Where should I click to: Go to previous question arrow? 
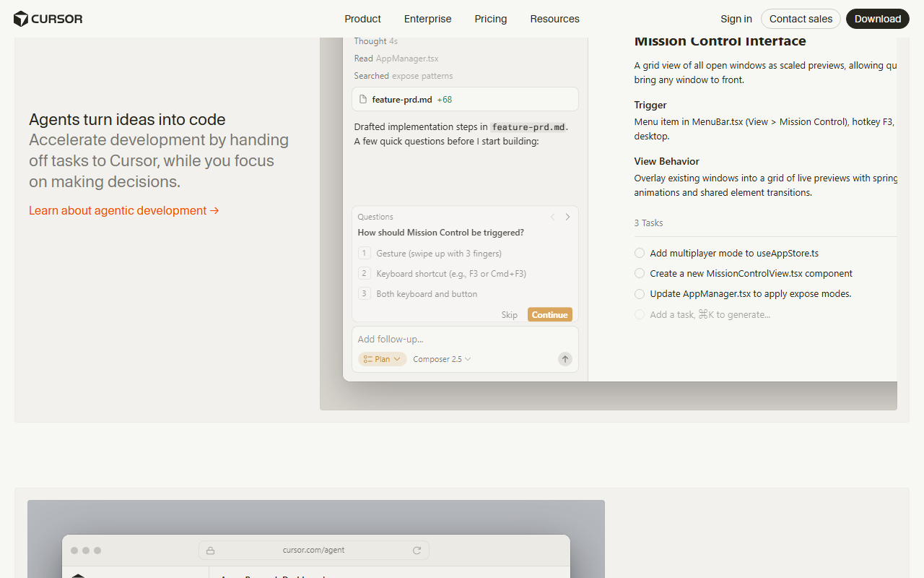[553, 217]
